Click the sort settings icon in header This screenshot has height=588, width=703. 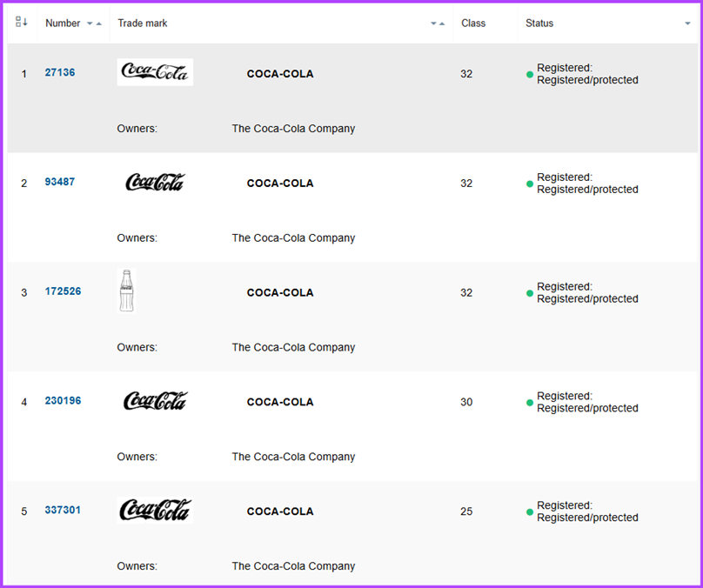pyautogui.click(x=19, y=21)
